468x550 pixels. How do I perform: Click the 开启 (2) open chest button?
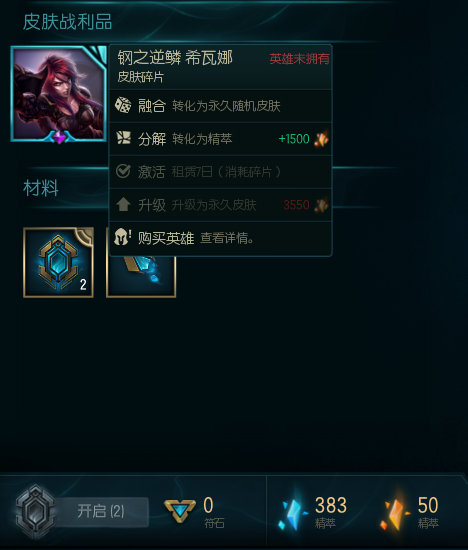tap(101, 511)
